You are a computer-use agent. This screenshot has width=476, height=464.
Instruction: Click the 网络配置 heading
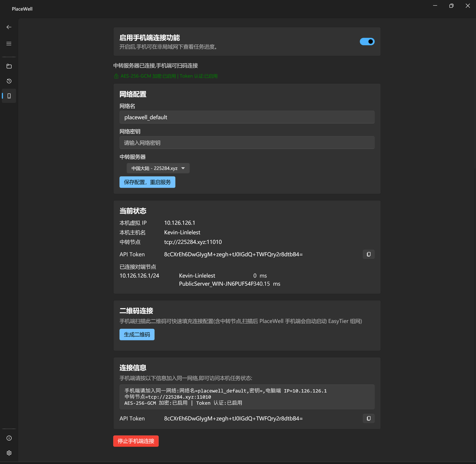133,94
